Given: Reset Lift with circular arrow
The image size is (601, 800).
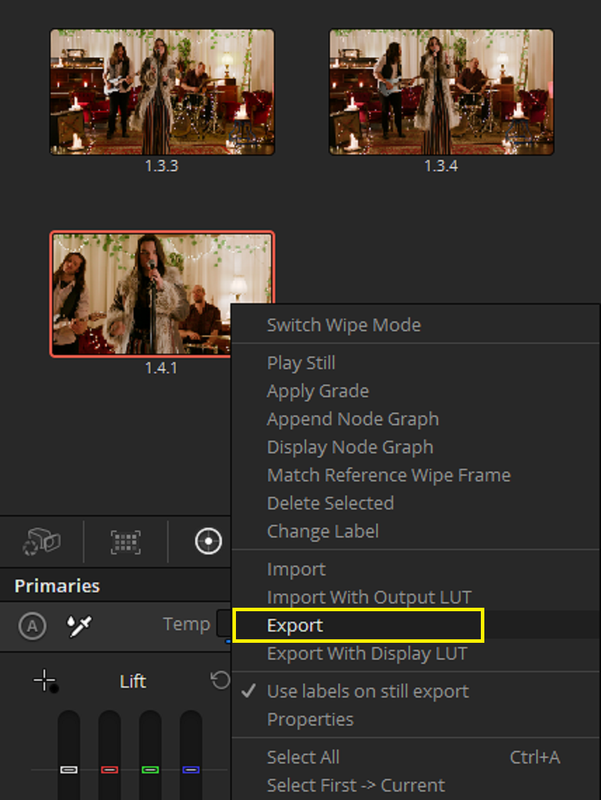Looking at the screenshot, I should click(x=220, y=680).
